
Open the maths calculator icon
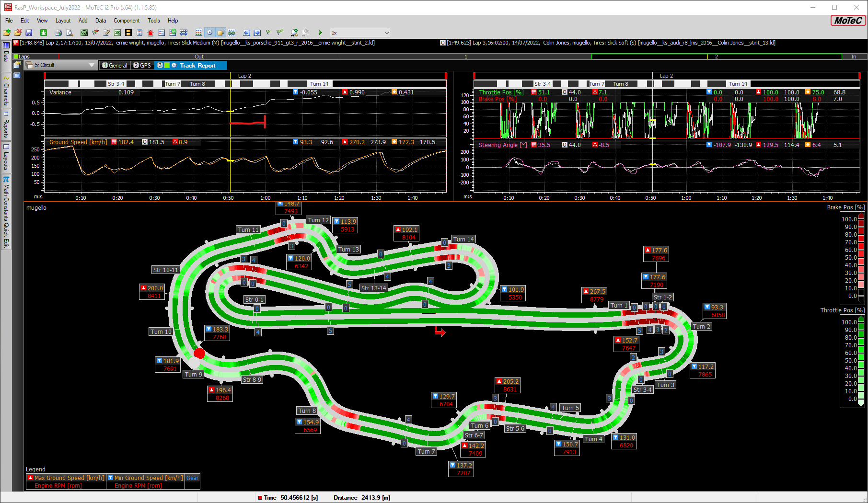coord(139,33)
